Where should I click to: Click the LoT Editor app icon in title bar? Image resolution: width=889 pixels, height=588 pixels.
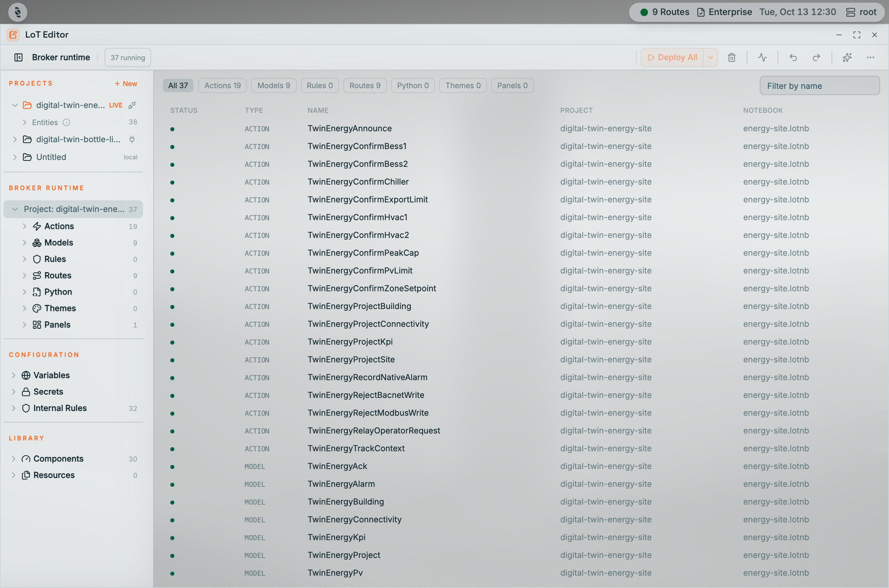coord(13,35)
